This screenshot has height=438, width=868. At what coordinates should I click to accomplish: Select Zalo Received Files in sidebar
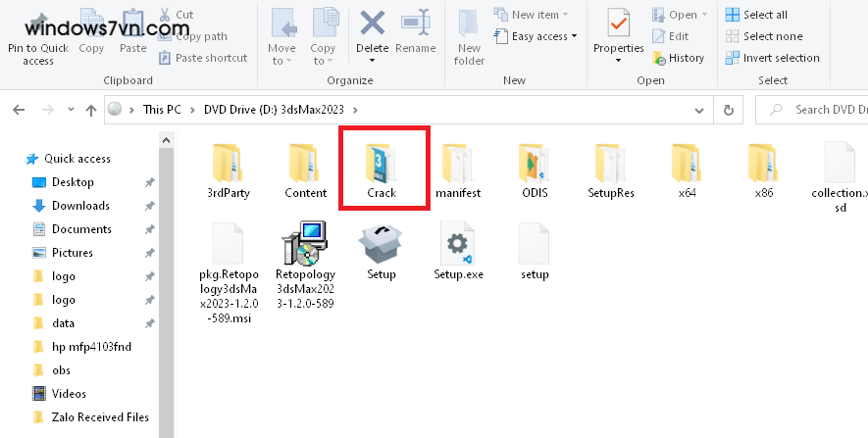tap(100, 417)
